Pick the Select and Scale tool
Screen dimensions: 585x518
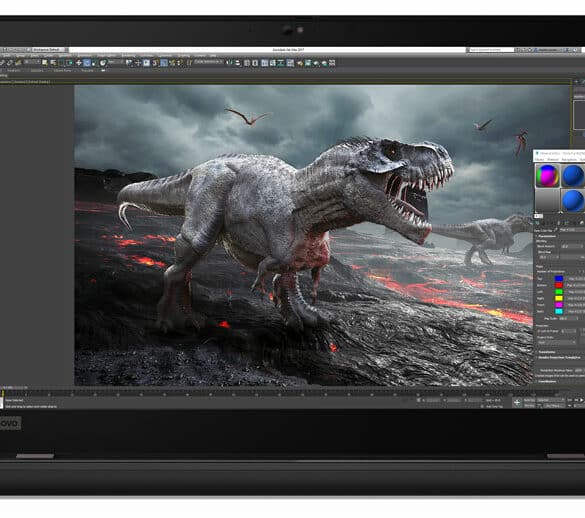coord(94,62)
